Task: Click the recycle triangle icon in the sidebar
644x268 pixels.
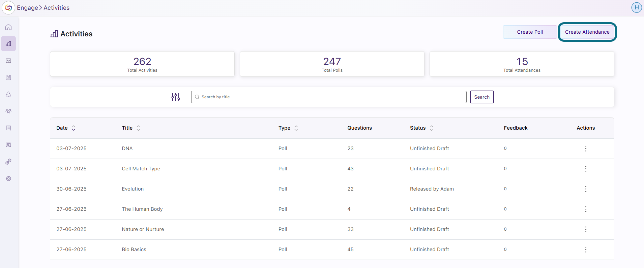Action: point(8,94)
